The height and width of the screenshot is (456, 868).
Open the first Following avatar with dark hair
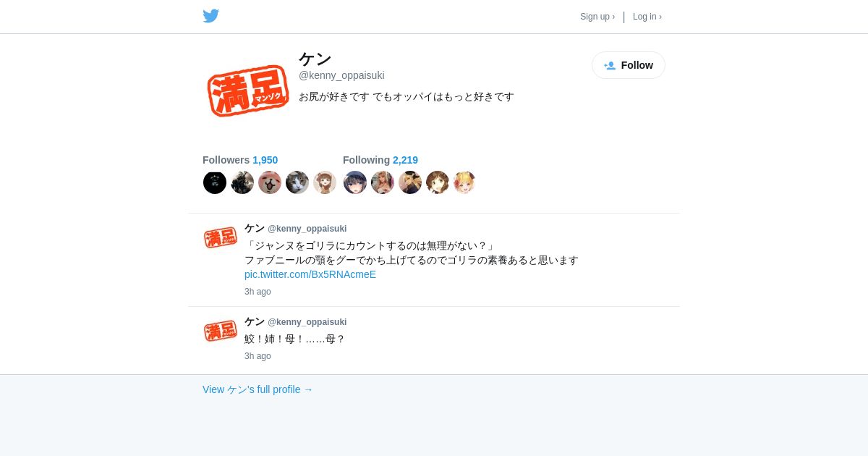[355, 182]
